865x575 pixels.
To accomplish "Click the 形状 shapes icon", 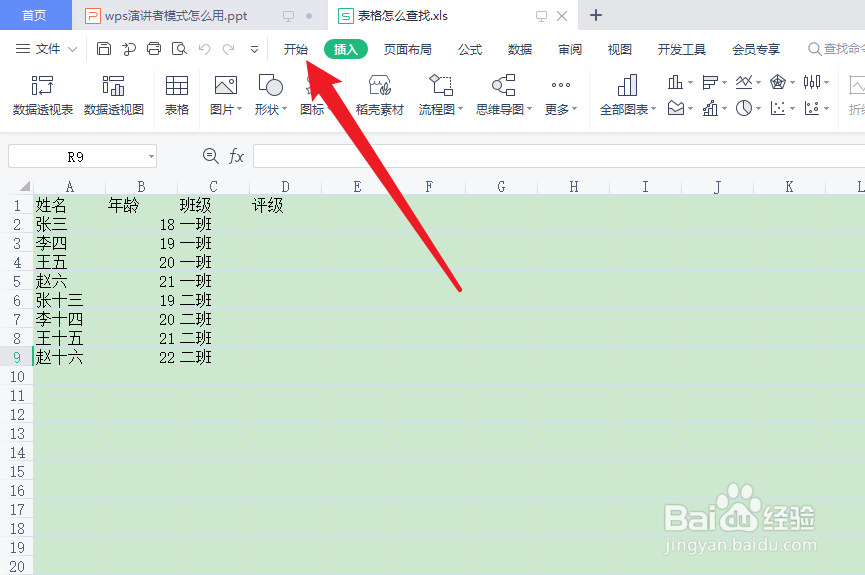I will pyautogui.click(x=270, y=86).
